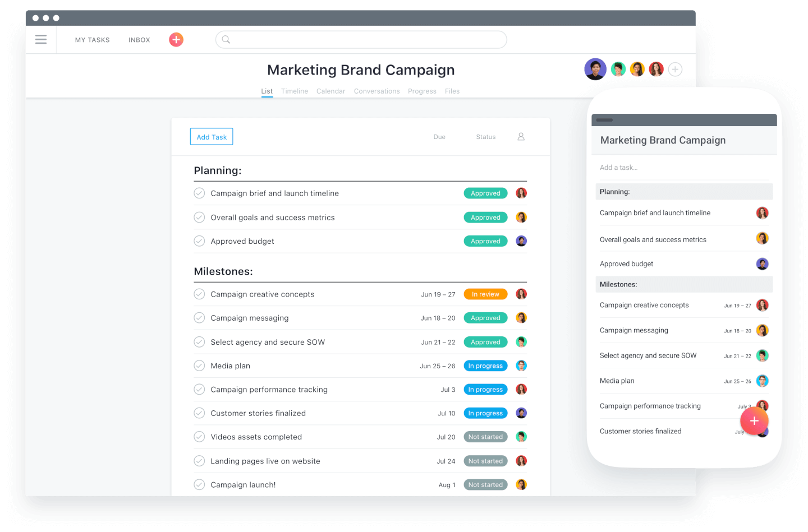The width and height of the screenshot is (808, 532).
Task: Click the search input field
Action: pos(361,40)
